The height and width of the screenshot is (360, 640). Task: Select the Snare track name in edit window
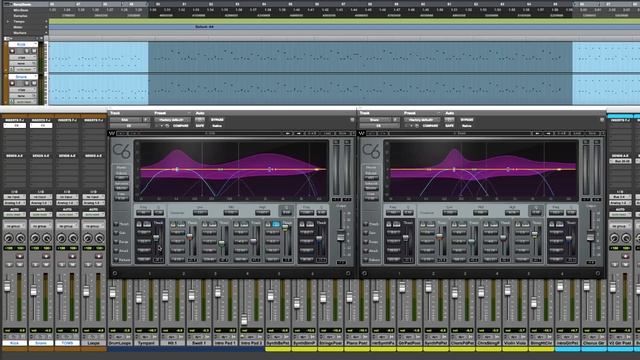(23, 77)
